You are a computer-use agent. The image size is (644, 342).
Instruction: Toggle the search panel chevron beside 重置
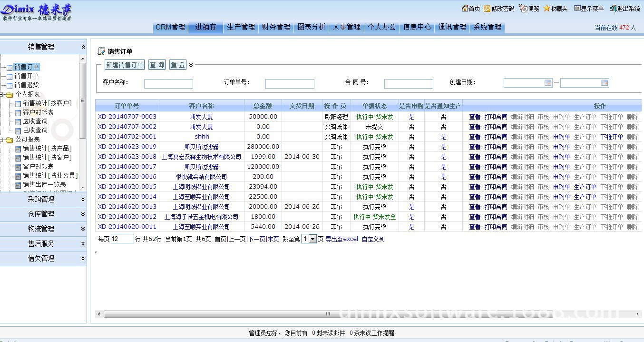point(191,65)
